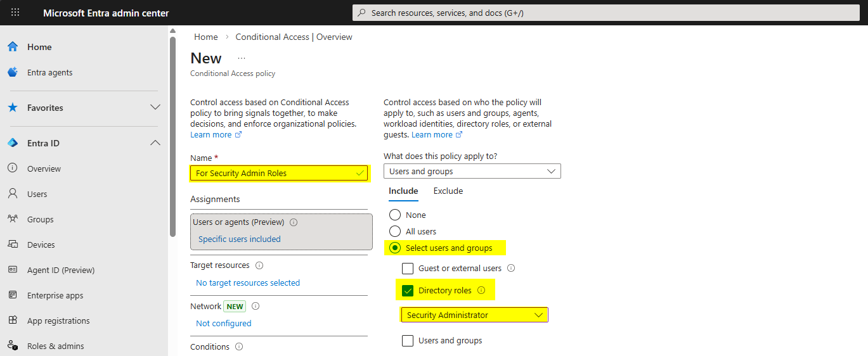Click the Entra ID diamond icon

tap(13, 143)
